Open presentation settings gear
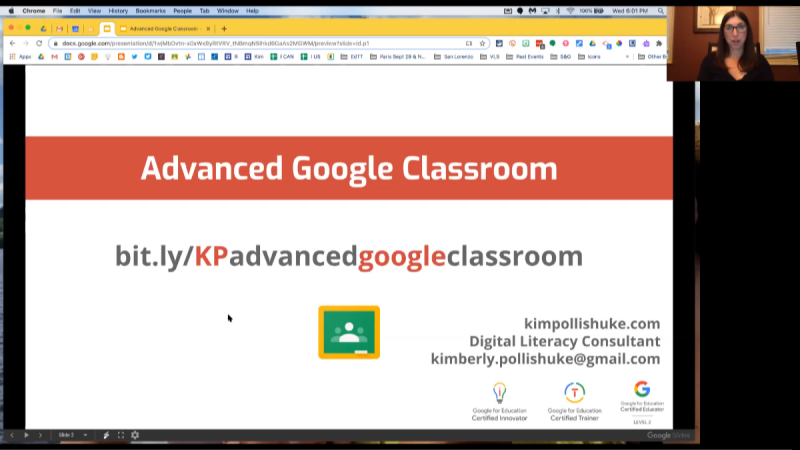 (x=135, y=435)
